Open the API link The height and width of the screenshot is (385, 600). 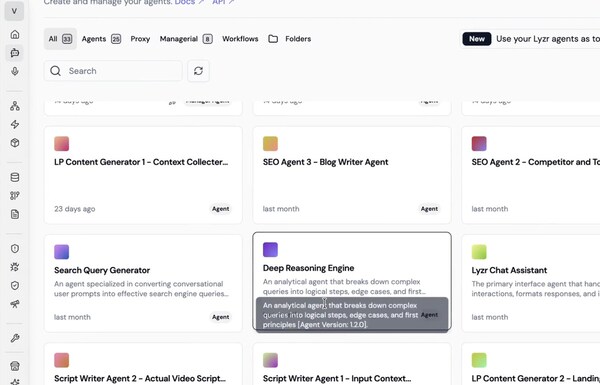coord(223,2)
